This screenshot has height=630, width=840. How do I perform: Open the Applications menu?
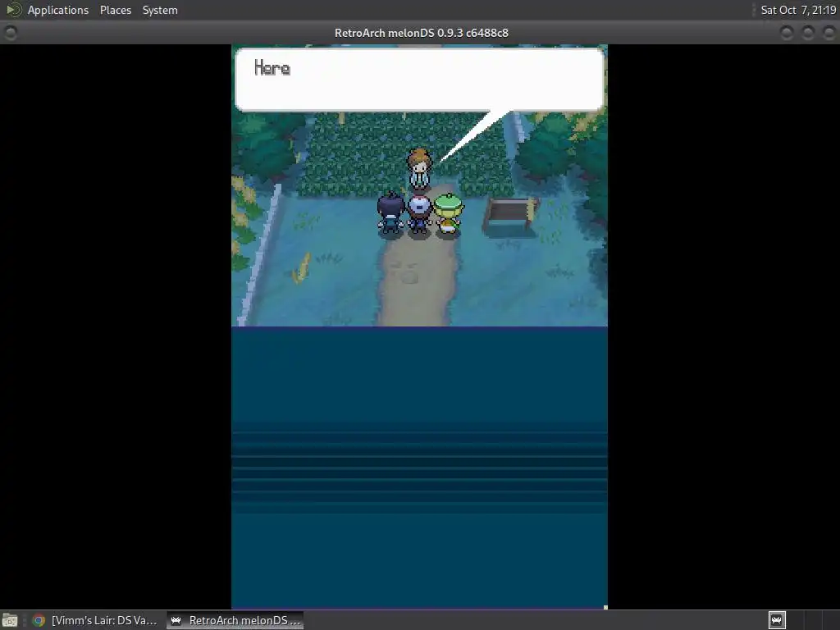click(58, 10)
